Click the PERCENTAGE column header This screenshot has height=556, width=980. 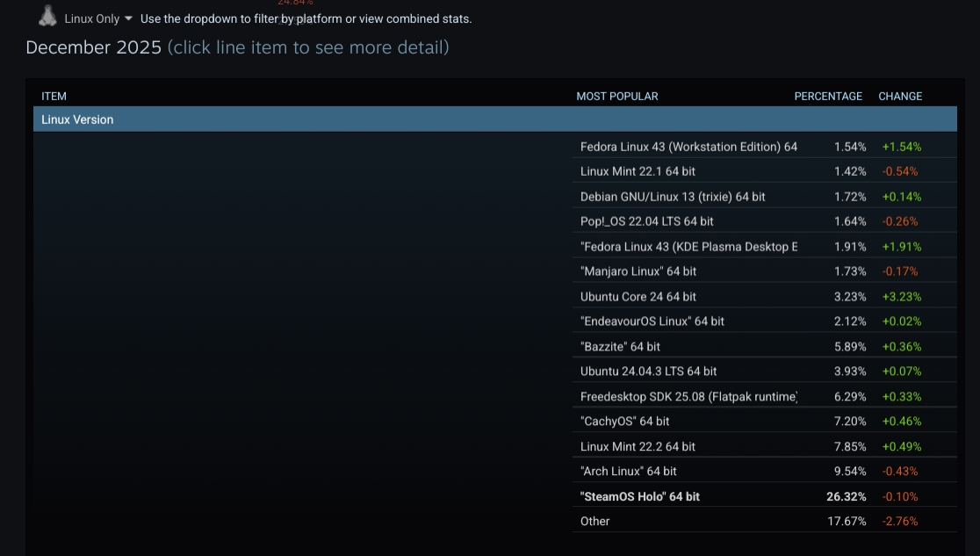(x=828, y=97)
